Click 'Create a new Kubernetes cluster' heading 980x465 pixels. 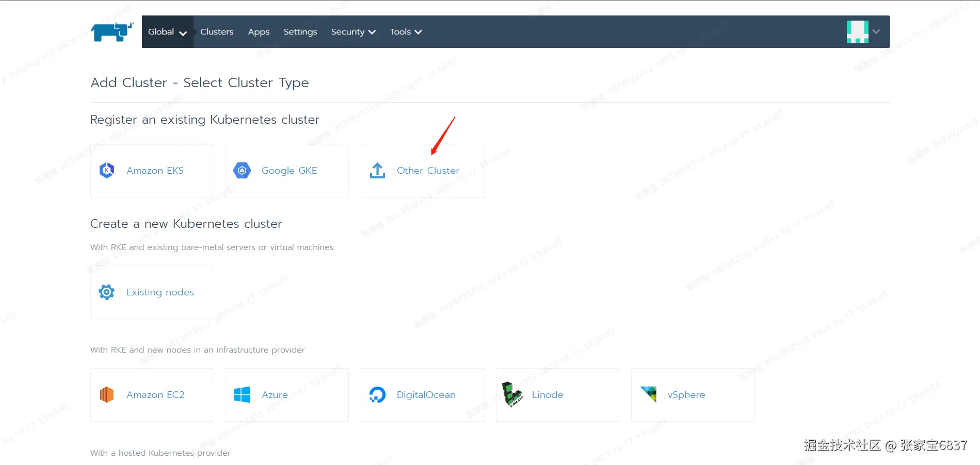(x=186, y=224)
